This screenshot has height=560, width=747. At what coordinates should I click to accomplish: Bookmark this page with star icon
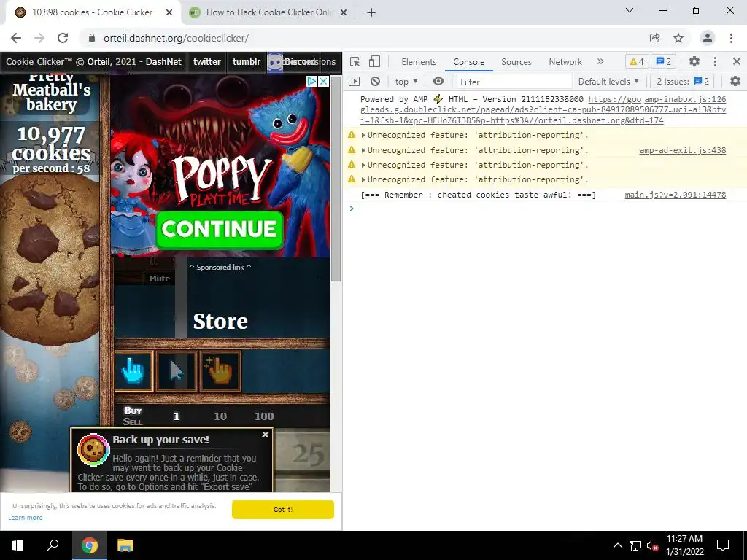678,38
